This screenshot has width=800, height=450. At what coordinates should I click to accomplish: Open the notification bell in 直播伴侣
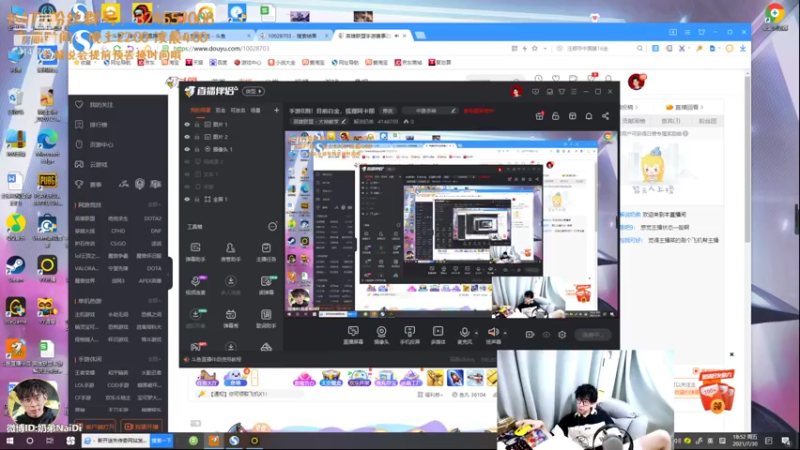[x=589, y=116]
